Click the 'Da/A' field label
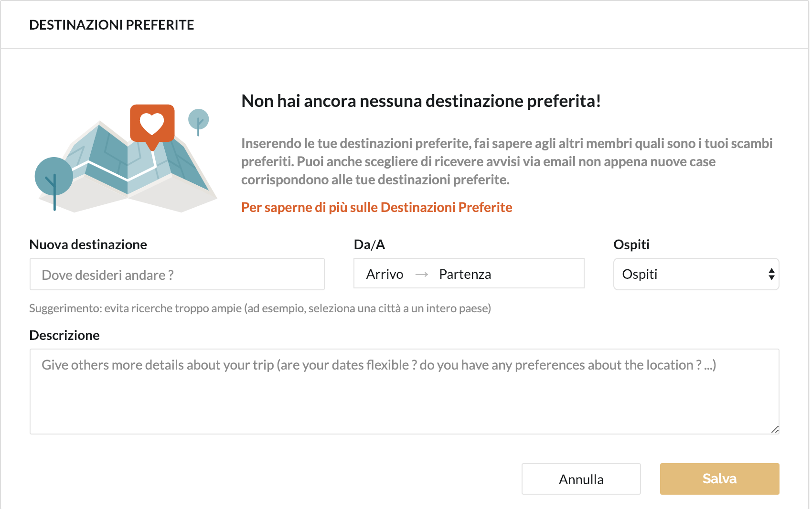812x509 pixels. click(369, 244)
